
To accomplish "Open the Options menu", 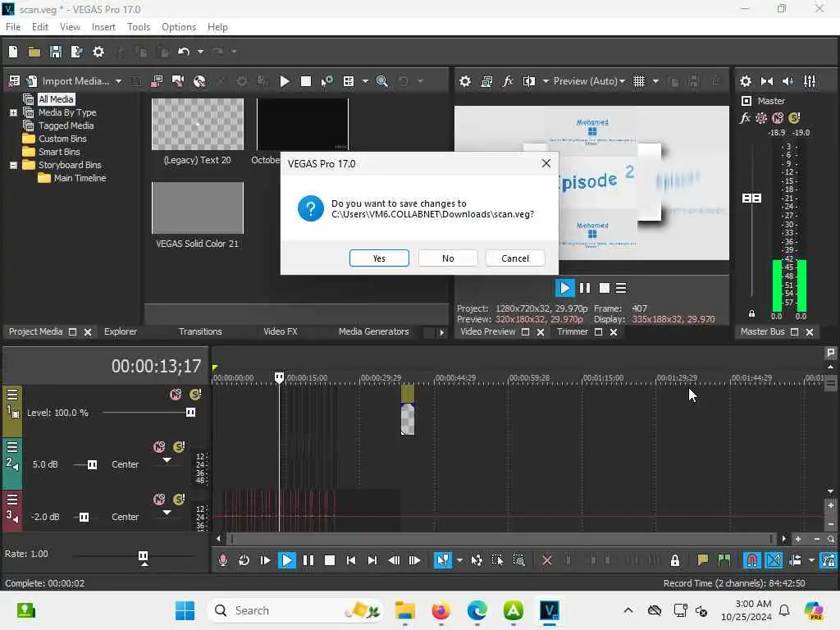I will click(178, 27).
